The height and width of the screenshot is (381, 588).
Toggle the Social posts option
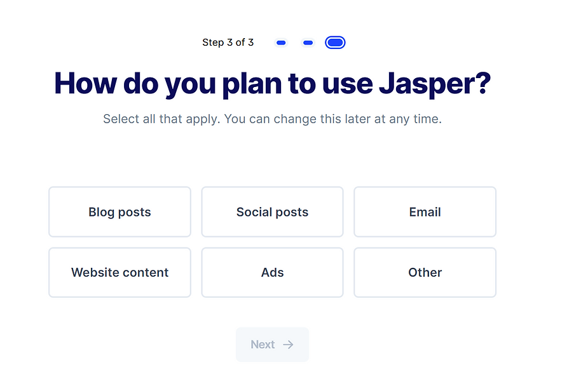(272, 212)
